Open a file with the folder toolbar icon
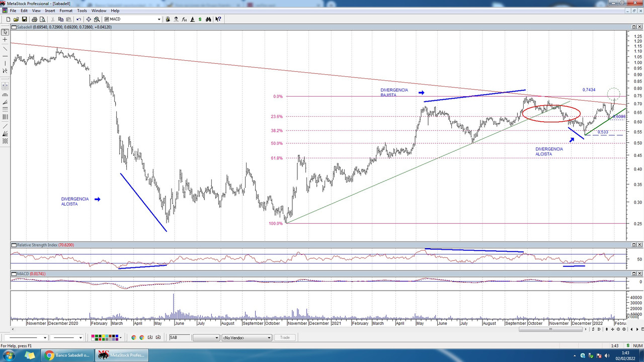 pos(16,19)
